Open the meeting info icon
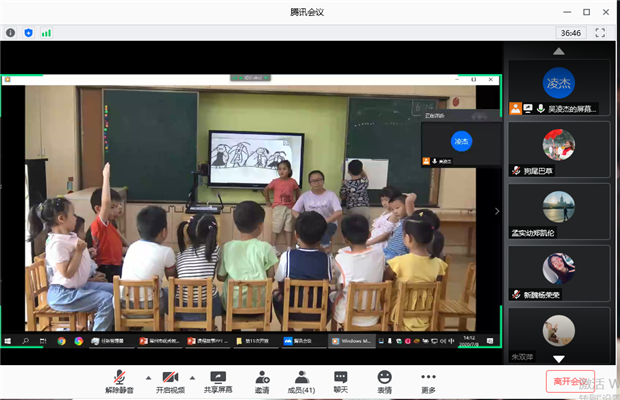 pyautogui.click(x=11, y=32)
